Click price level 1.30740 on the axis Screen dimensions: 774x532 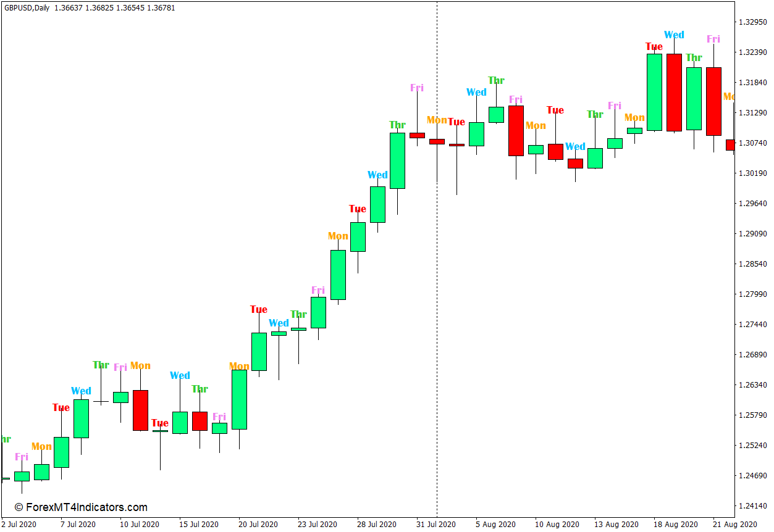click(x=752, y=143)
